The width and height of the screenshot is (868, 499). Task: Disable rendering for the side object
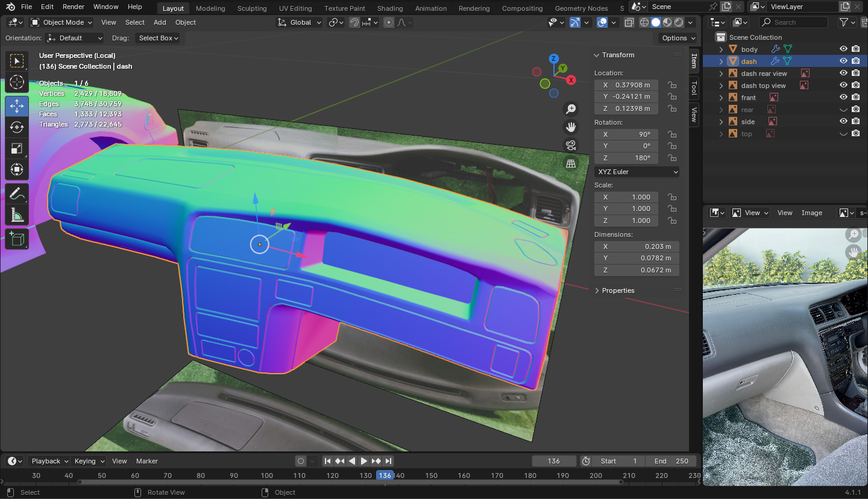[855, 122]
